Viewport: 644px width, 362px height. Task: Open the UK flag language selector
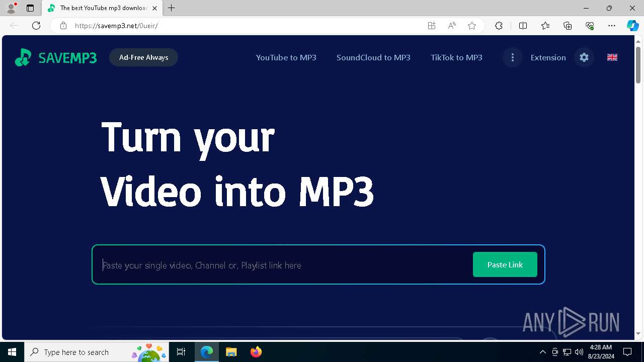point(612,57)
